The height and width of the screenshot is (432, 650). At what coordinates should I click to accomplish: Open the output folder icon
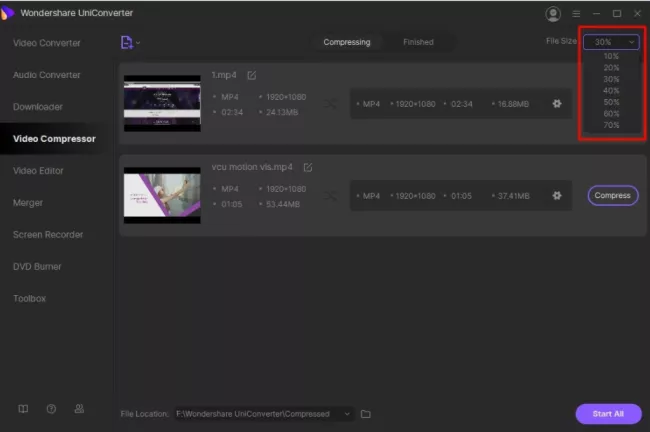tap(366, 414)
